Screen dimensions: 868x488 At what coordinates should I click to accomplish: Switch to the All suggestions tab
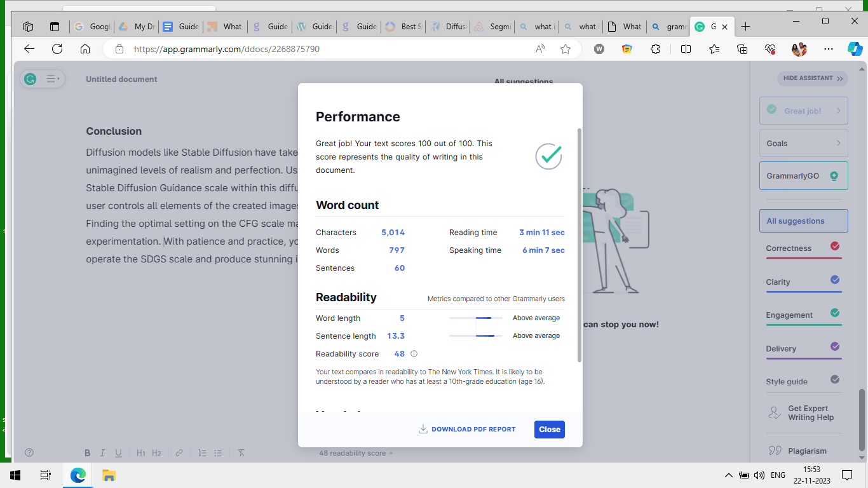[804, 221]
